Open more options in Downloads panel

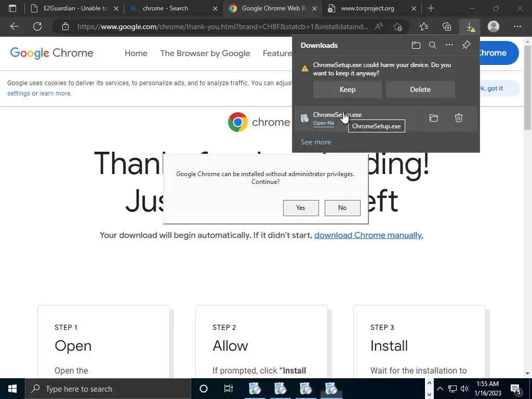449,45
